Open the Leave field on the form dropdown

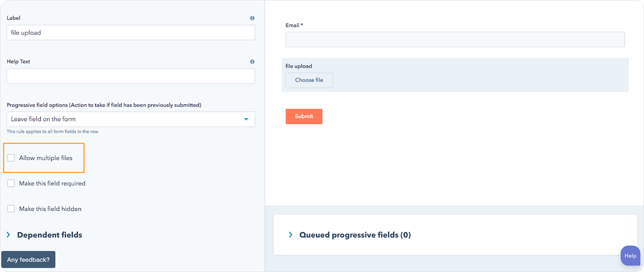(x=131, y=119)
